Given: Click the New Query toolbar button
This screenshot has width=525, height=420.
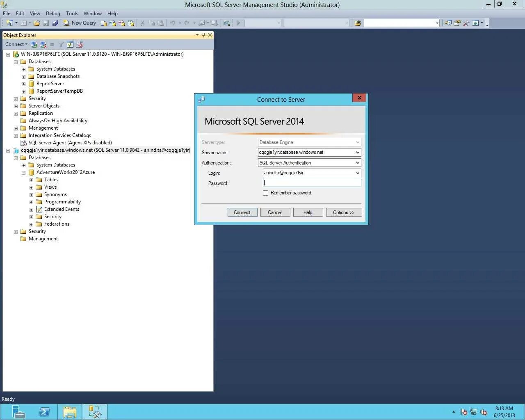Looking at the screenshot, I should coord(80,23).
